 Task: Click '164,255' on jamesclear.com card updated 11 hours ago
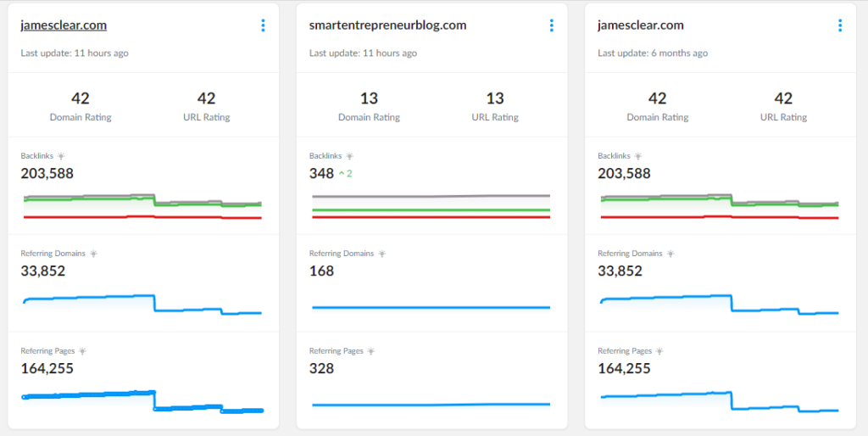47,368
